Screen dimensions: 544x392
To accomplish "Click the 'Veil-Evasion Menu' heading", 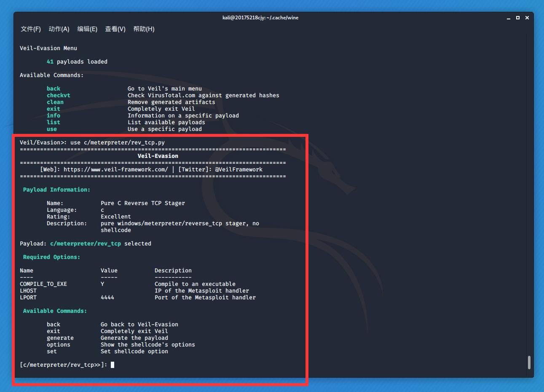I will pyautogui.click(x=48, y=48).
